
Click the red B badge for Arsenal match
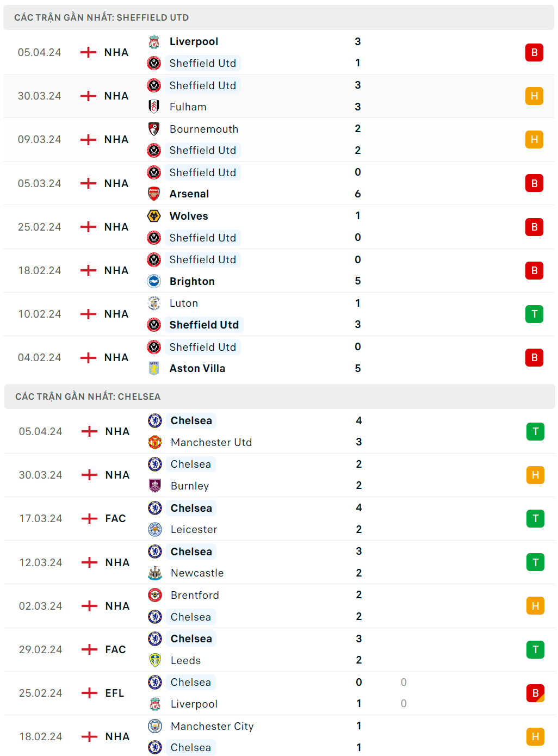coord(534,183)
